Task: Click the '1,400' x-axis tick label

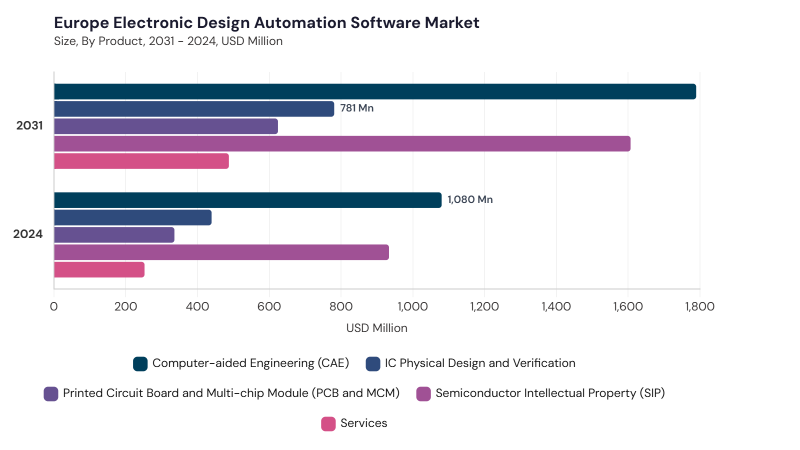Action: tap(556, 307)
